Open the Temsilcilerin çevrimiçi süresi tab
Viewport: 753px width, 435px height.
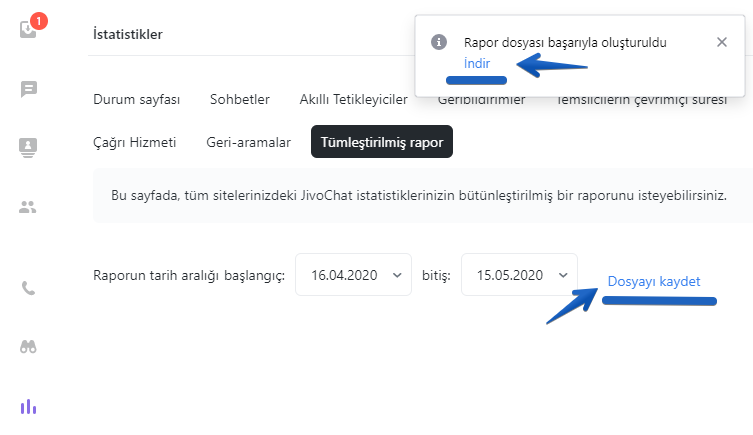click(642, 101)
